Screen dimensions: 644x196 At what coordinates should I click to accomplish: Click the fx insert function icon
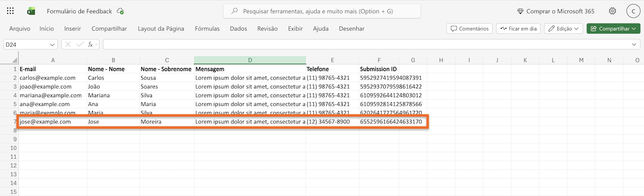click(91, 44)
